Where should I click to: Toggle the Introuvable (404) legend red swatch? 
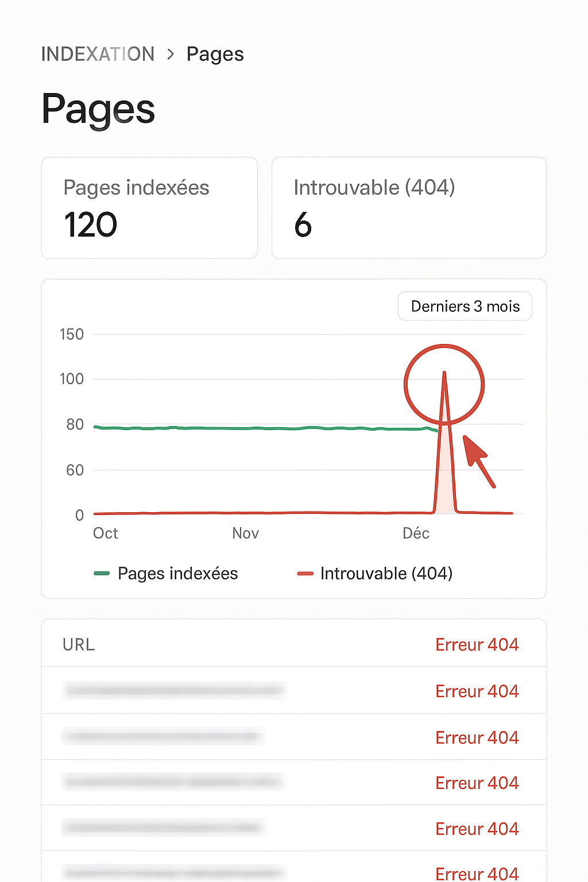tap(305, 573)
